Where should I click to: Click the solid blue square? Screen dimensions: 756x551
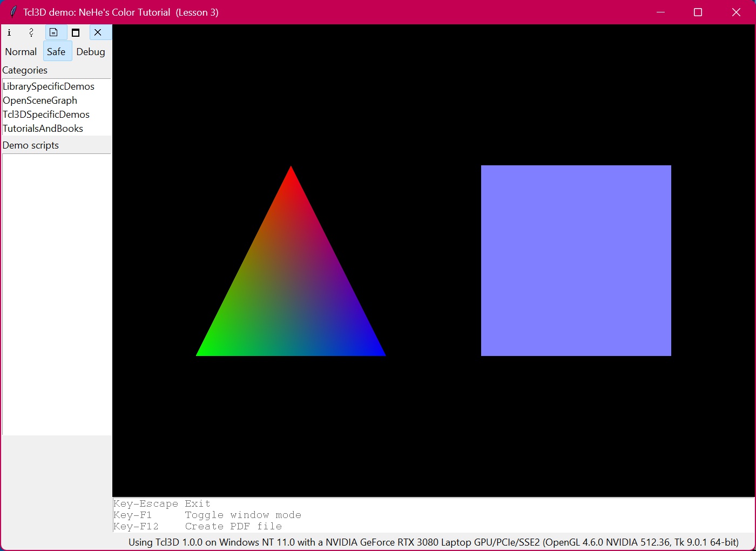click(x=576, y=260)
